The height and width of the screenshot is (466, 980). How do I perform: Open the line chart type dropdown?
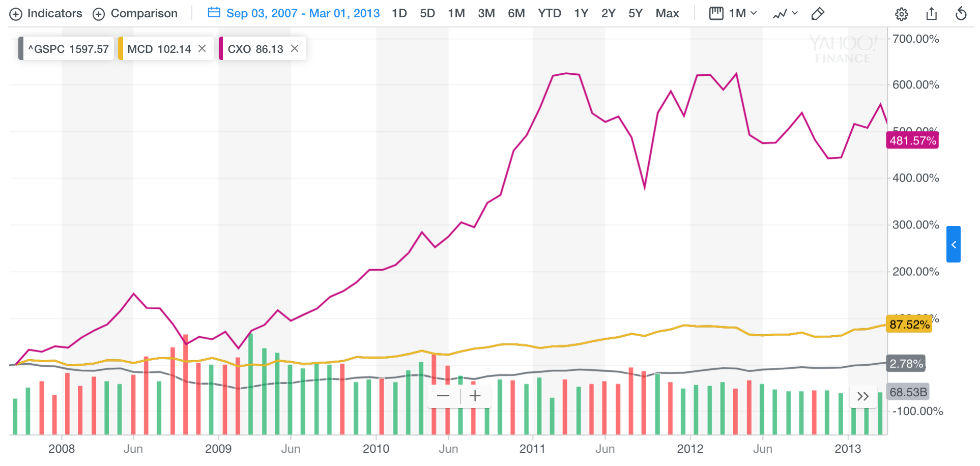pos(785,14)
